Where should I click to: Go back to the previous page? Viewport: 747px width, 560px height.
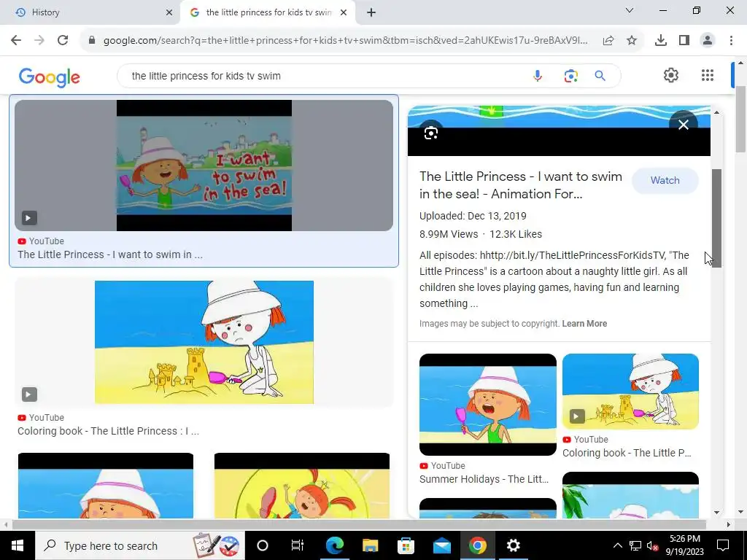[x=16, y=41]
